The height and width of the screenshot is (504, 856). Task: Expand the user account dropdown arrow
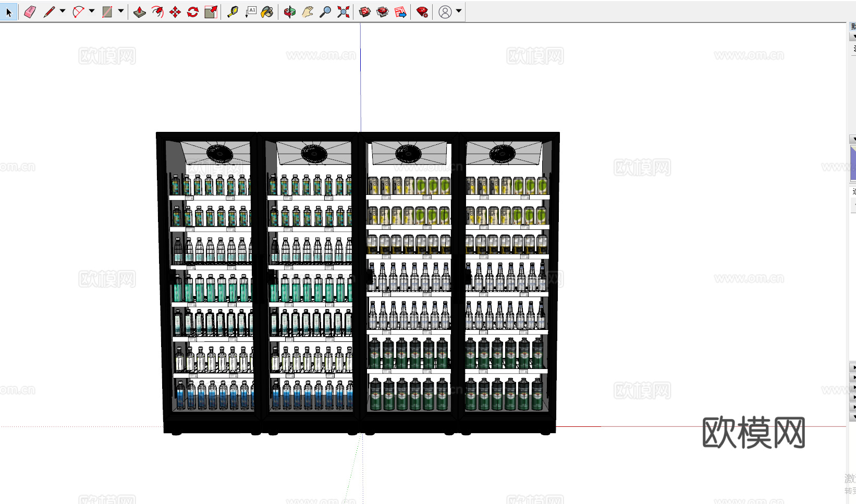(459, 11)
